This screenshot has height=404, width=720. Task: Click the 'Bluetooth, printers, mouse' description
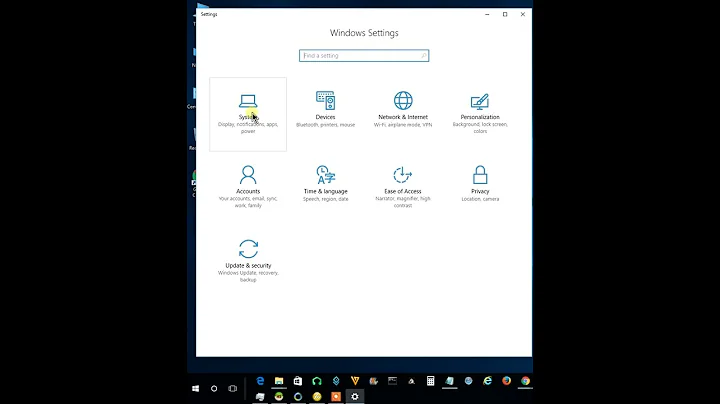[326, 125]
